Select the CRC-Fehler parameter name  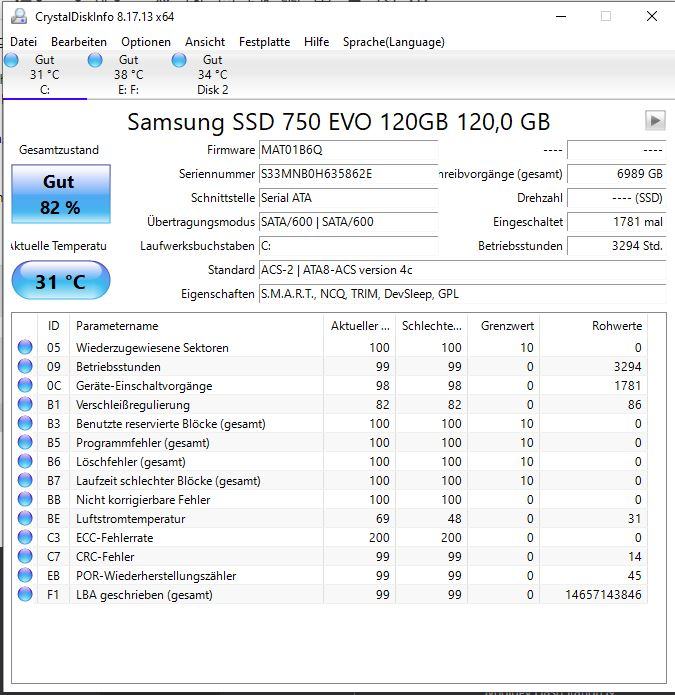coord(105,557)
